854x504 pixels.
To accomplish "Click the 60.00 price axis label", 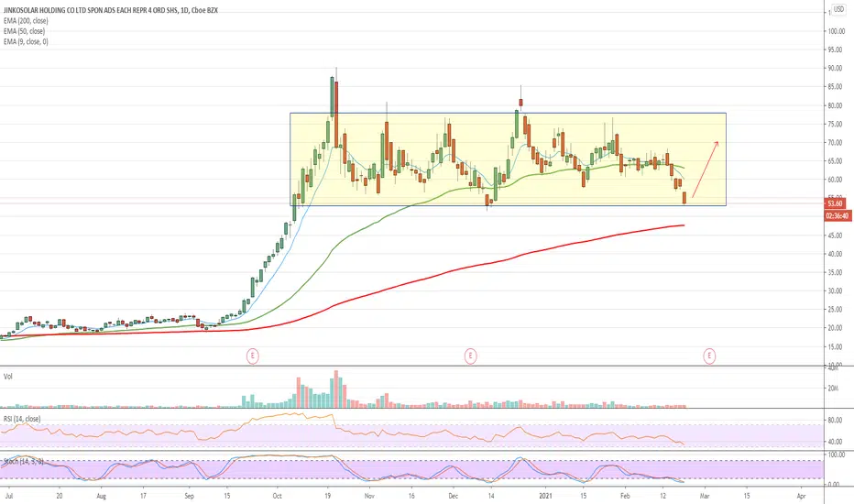I will pyautogui.click(x=835, y=180).
